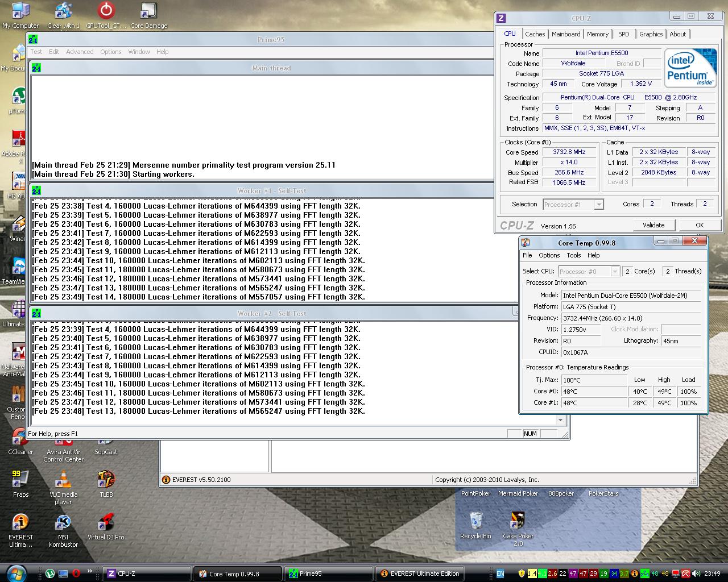Open Core Temp Tools menu
The image size is (728, 582).
[573, 255]
